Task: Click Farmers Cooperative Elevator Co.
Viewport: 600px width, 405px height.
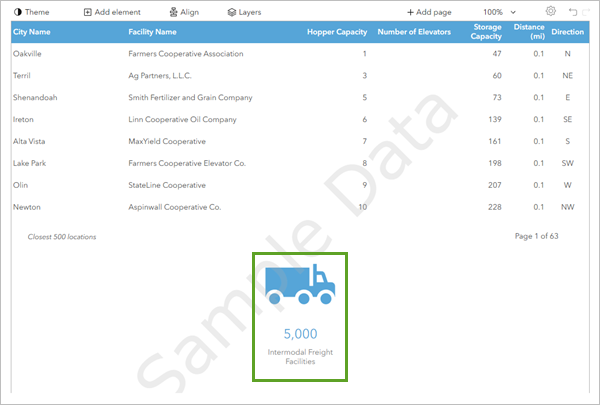Action: tap(187, 163)
